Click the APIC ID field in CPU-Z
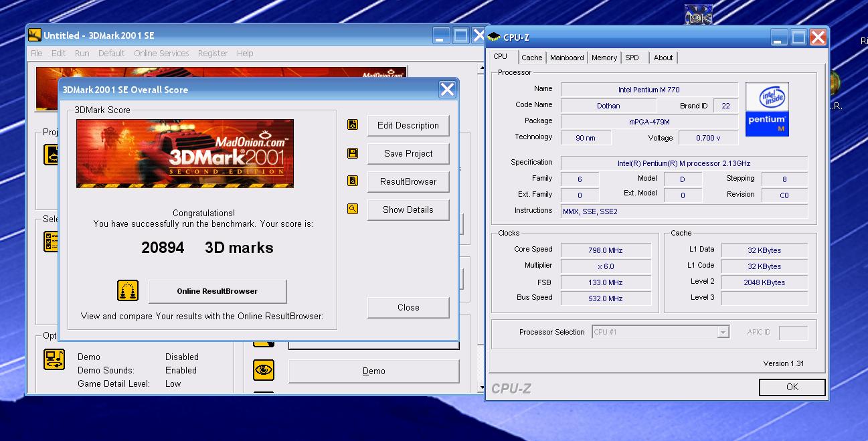Image resolution: width=868 pixels, height=441 pixels. [x=793, y=332]
